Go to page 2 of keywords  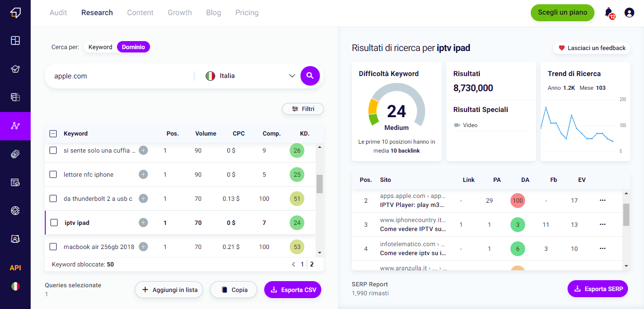pos(312,265)
